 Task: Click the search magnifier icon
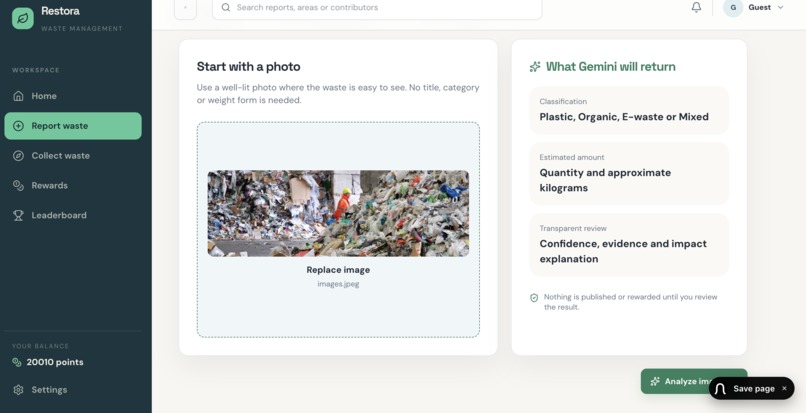coord(226,7)
